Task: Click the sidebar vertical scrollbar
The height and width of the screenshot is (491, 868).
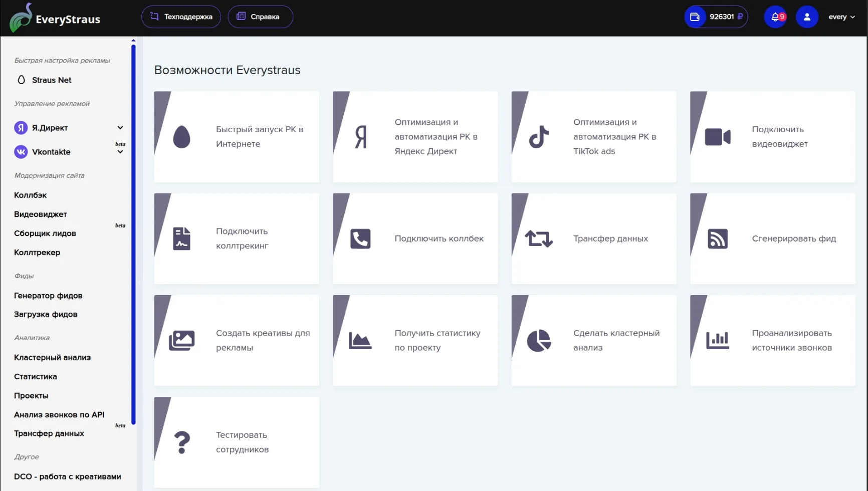Action: tap(133, 234)
